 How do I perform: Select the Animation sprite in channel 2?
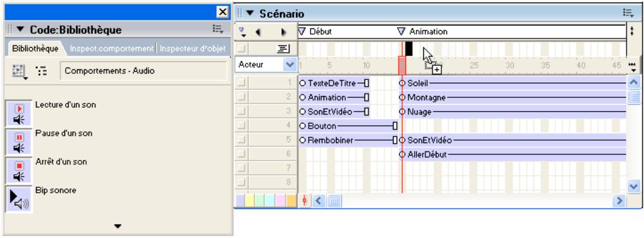[x=334, y=98]
